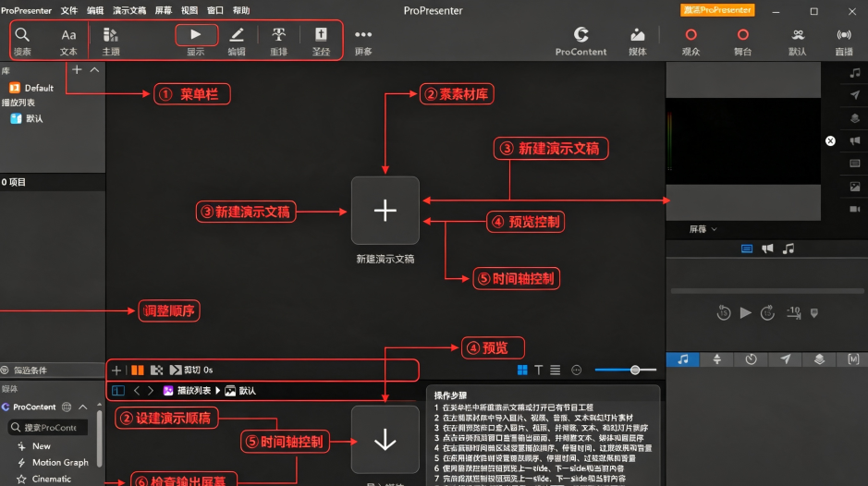The image size is (868, 486).
Task: Click into 搜索ProContent search field
Action: coord(48,427)
